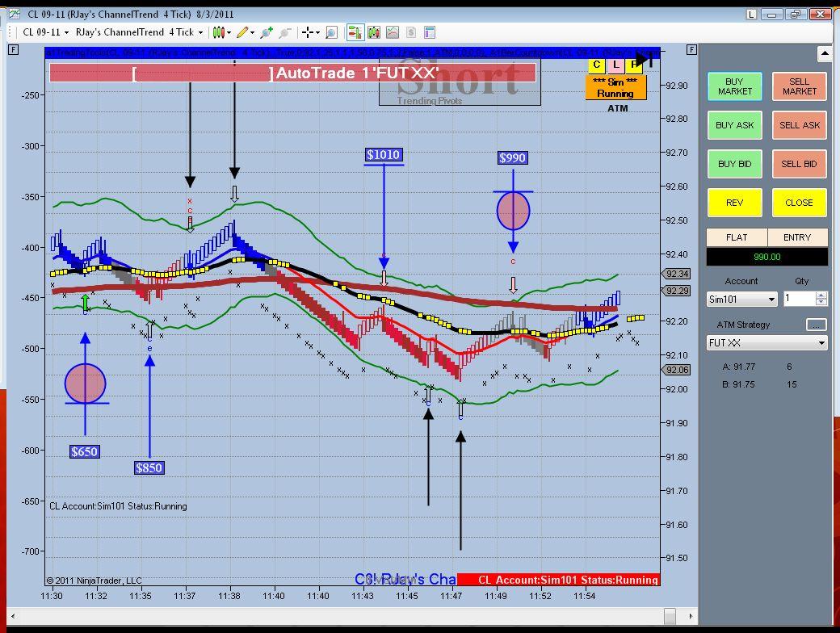This screenshot has height=633, width=840.
Task: Select the crosshair cursor tool
Action: 308,32
